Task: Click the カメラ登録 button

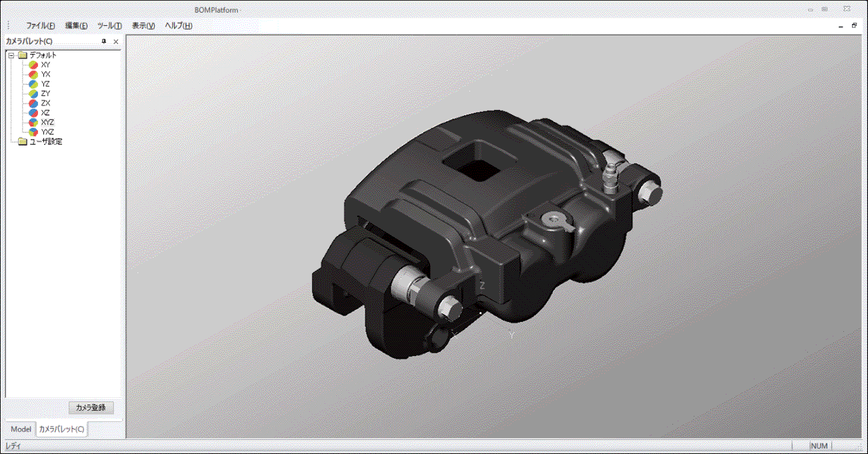Action: click(x=91, y=407)
